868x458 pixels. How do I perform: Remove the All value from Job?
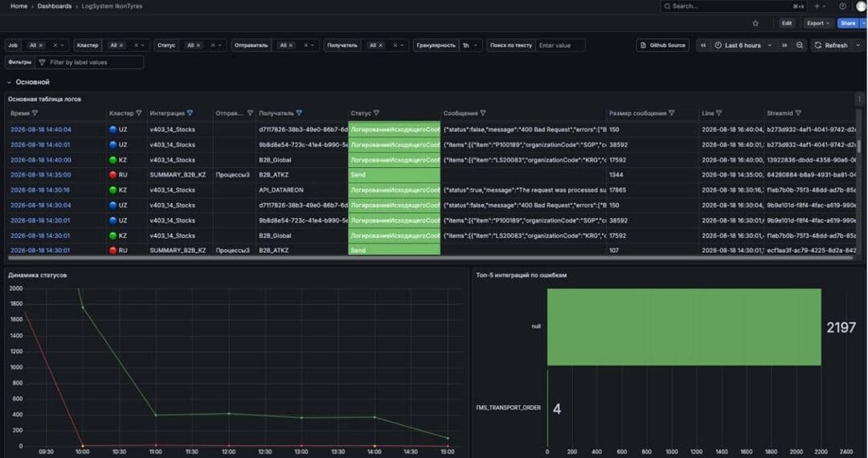41,45
